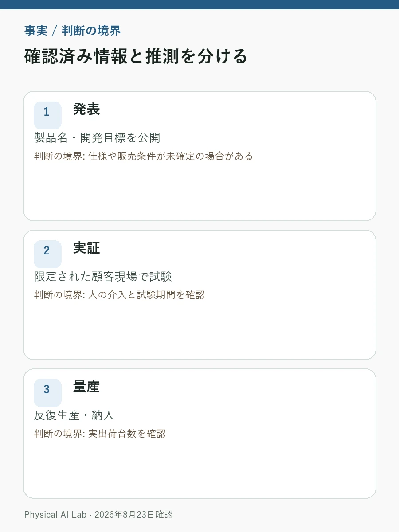This screenshot has height=532, width=399.
Task: Click the number 2 badge
Action: 47,254
